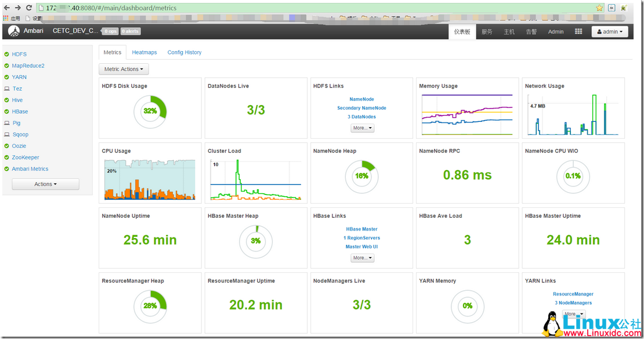Image resolution: width=644 pixels, height=339 pixels.
Task: Select Admin in the top navigation
Action: [x=556, y=32]
